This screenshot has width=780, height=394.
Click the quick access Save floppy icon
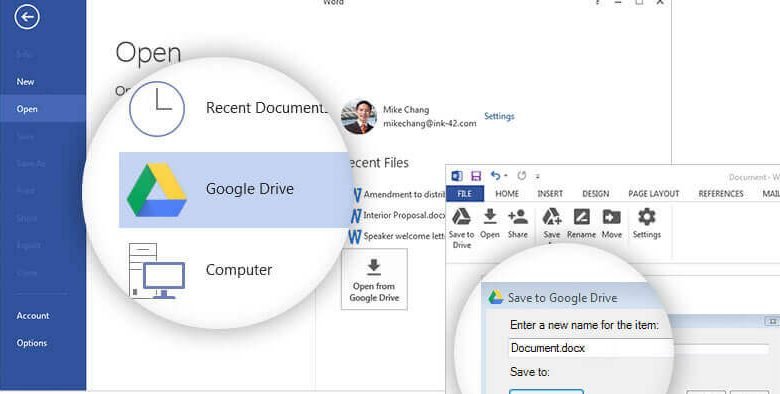coord(476,176)
